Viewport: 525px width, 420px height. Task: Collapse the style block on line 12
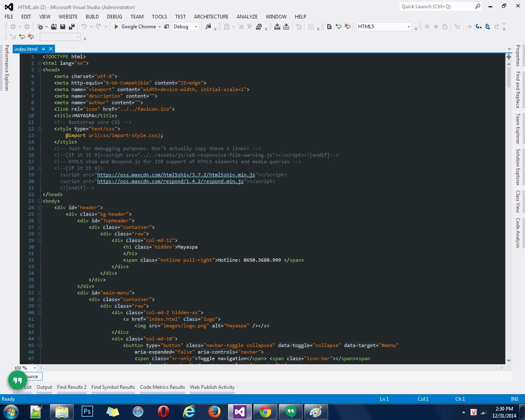point(40,129)
